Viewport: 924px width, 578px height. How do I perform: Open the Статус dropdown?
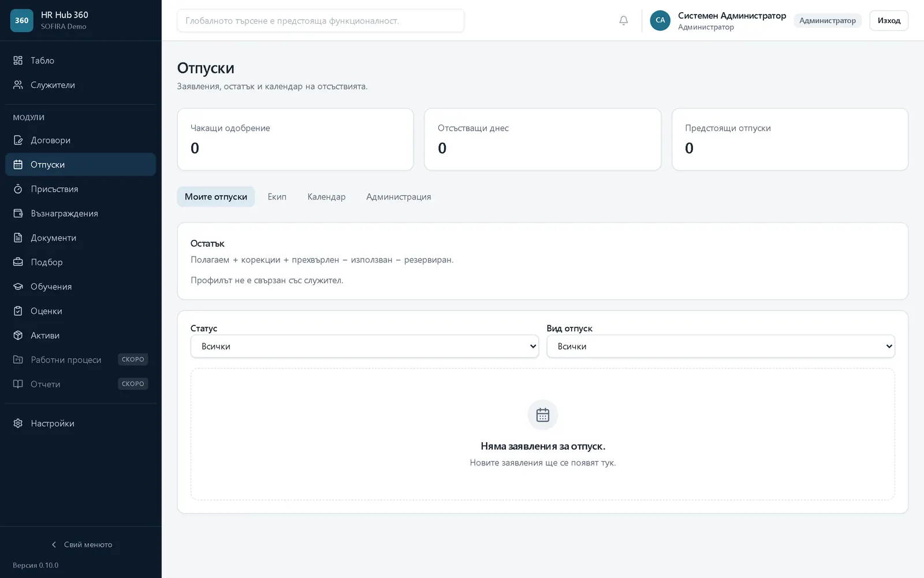(364, 346)
